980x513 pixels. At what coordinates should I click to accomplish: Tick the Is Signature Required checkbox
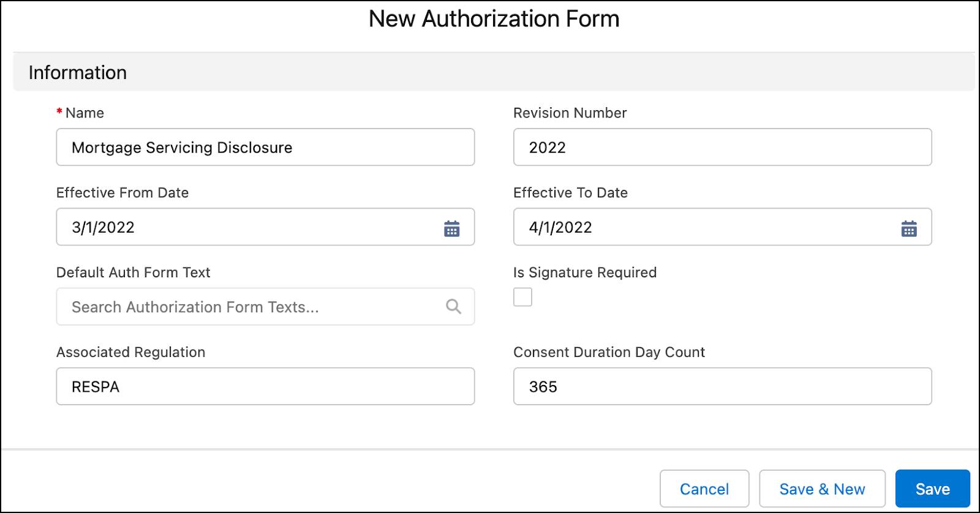(x=522, y=297)
